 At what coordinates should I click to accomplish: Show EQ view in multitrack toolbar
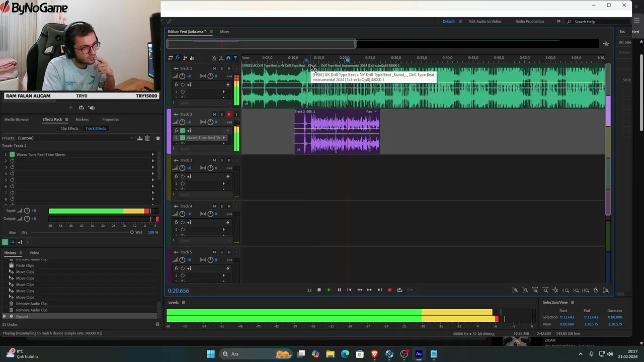coord(192,58)
